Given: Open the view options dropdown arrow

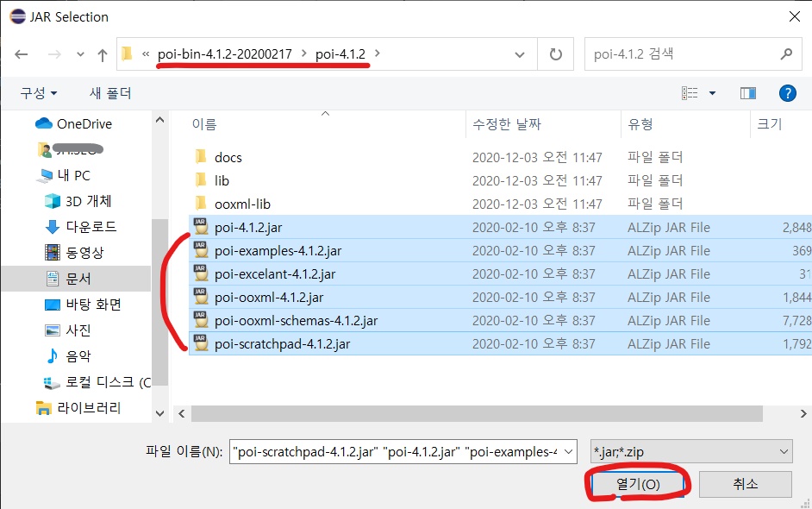Looking at the screenshot, I should pyautogui.click(x=712, y=93).
